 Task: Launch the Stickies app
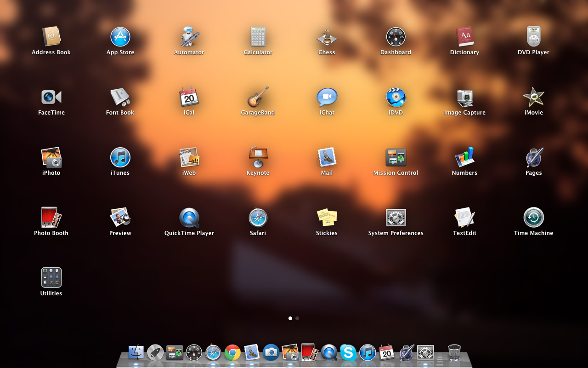tap(327, 218)
